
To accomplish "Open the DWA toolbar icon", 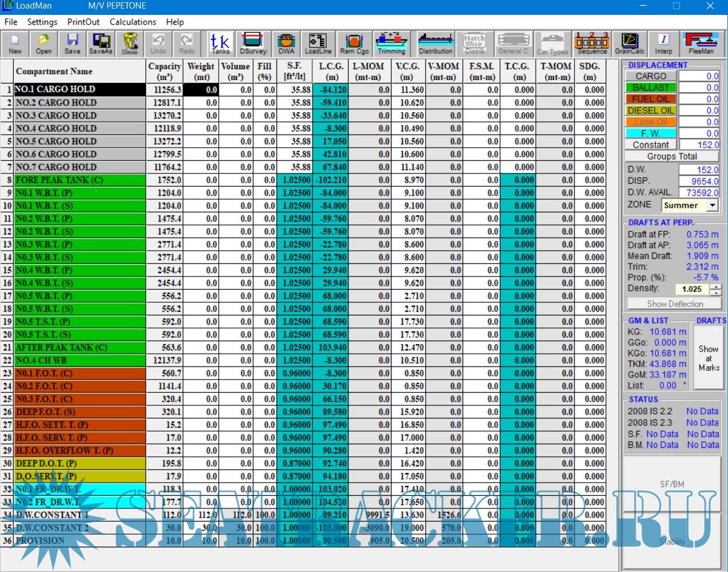I will point(286,44).
